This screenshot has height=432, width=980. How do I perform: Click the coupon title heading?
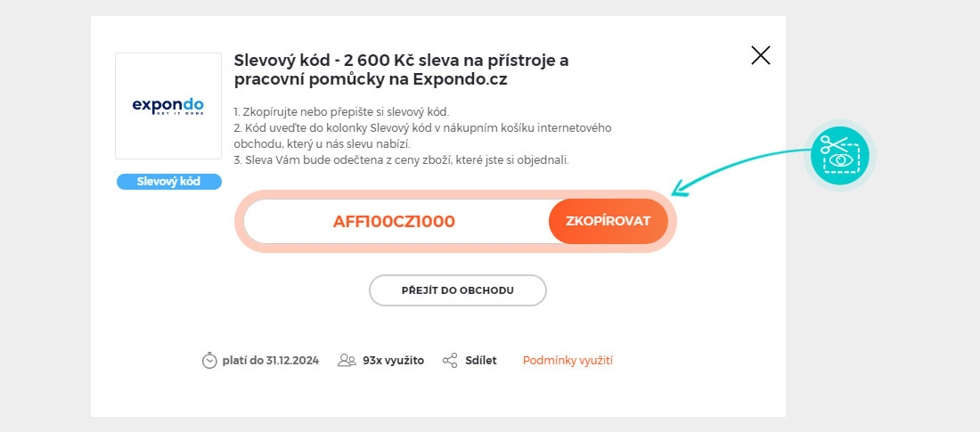[401, 69]
